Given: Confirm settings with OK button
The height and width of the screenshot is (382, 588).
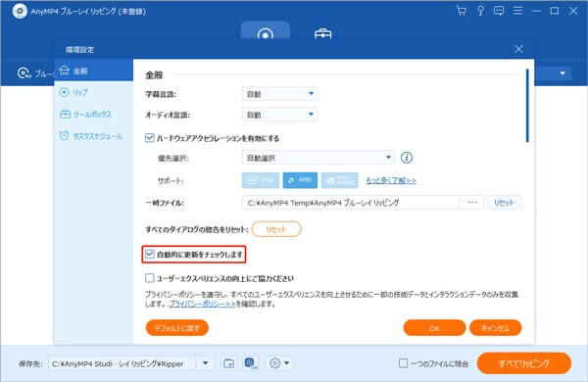Looking at the screenshot, I should 434,328.
